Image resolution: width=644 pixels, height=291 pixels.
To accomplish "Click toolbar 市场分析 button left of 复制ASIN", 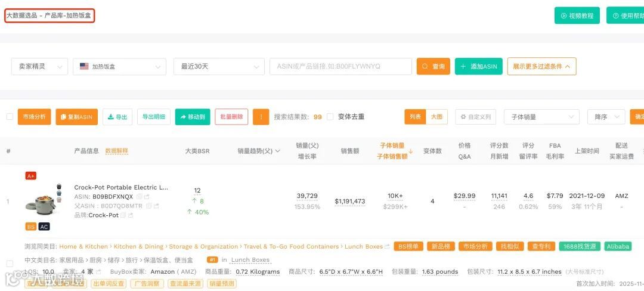I will click(35, 116).
